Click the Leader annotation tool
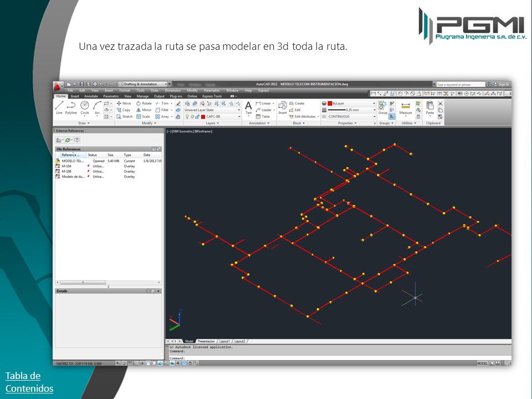Viewport: 532px width, 399px height. (264, 110)
